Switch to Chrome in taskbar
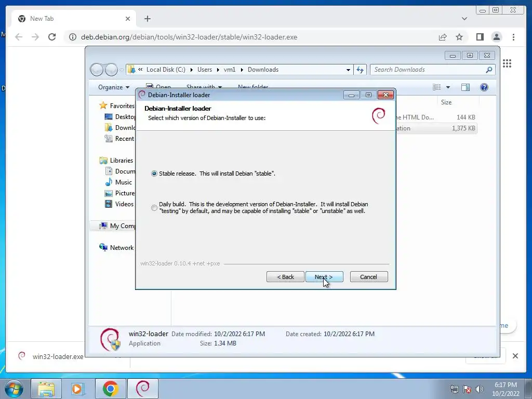The image size is (532, 399). point(110,389)
